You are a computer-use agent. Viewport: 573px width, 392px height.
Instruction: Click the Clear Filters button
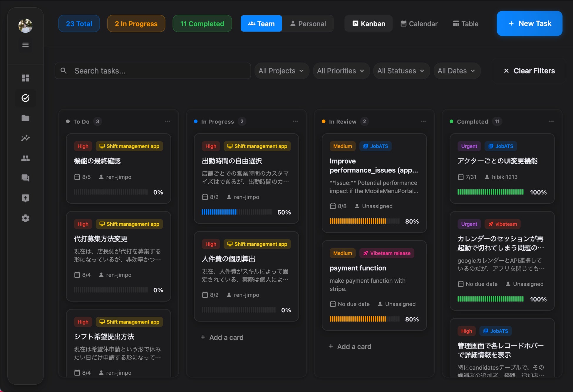(x=529, y=71)
